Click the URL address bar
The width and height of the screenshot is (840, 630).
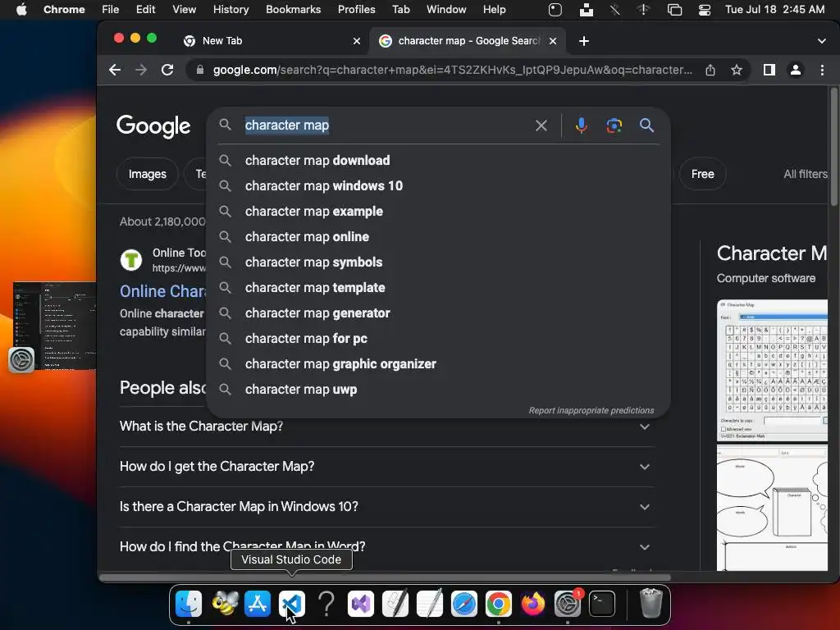[452, 70]
